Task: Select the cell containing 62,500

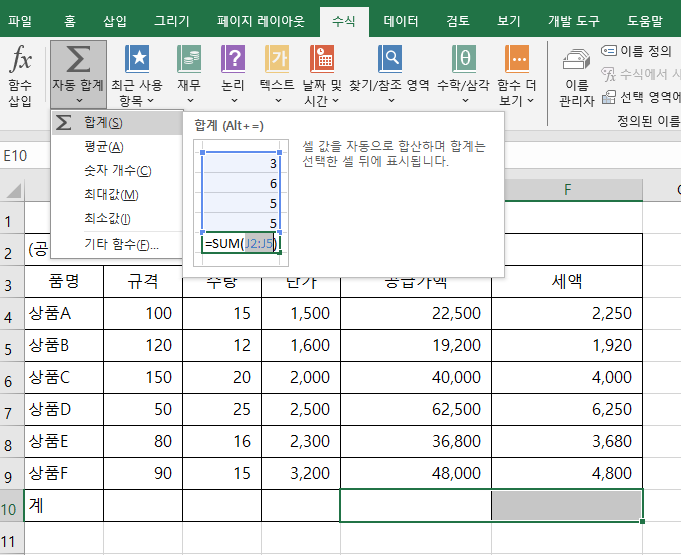Action: point(416,410)
